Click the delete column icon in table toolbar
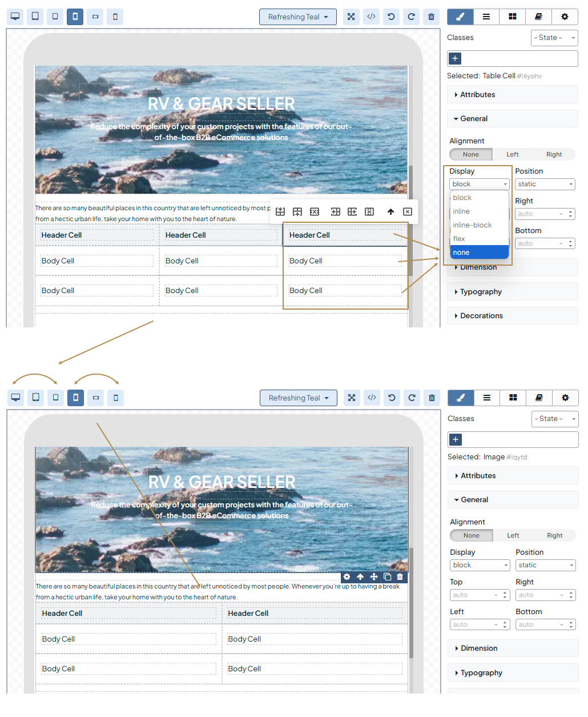Viewport: 588px width, 717px height. point(369,211)
